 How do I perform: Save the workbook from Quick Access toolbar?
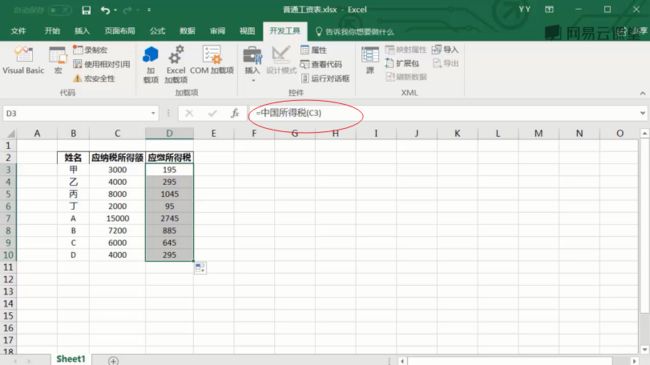(x=86, y=10)
